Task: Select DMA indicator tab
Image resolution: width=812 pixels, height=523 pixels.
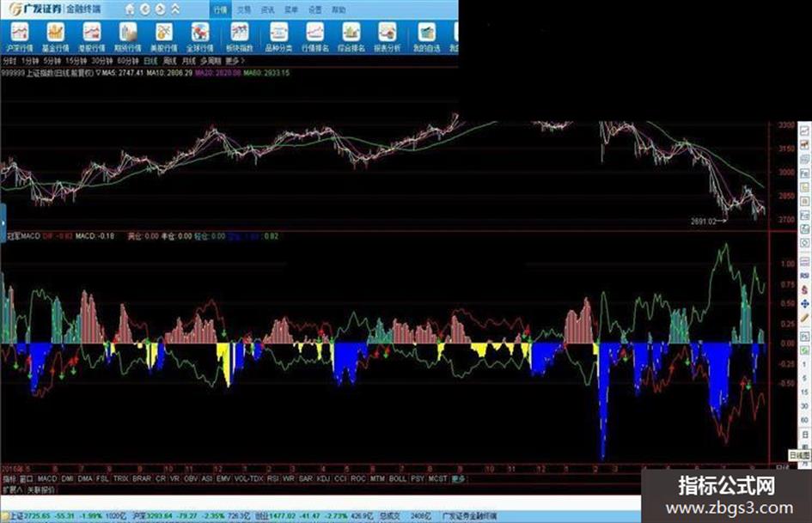Action: pyautogui.click(x=85, y=479)
